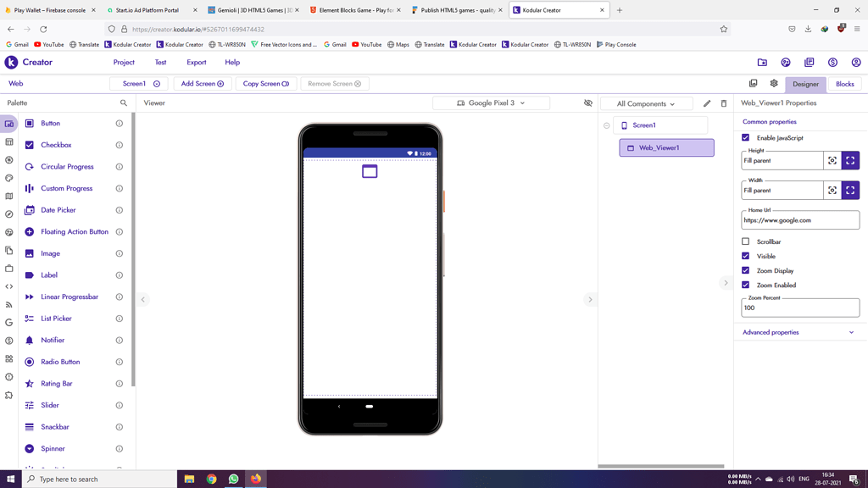Click inside the Home Url input field

tap(799, 219)
